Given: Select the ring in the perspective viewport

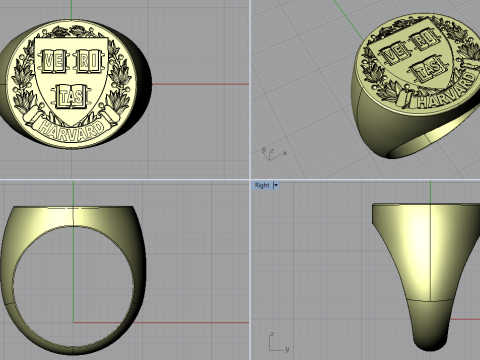Looking at the screenshot, I should [416, 85].
